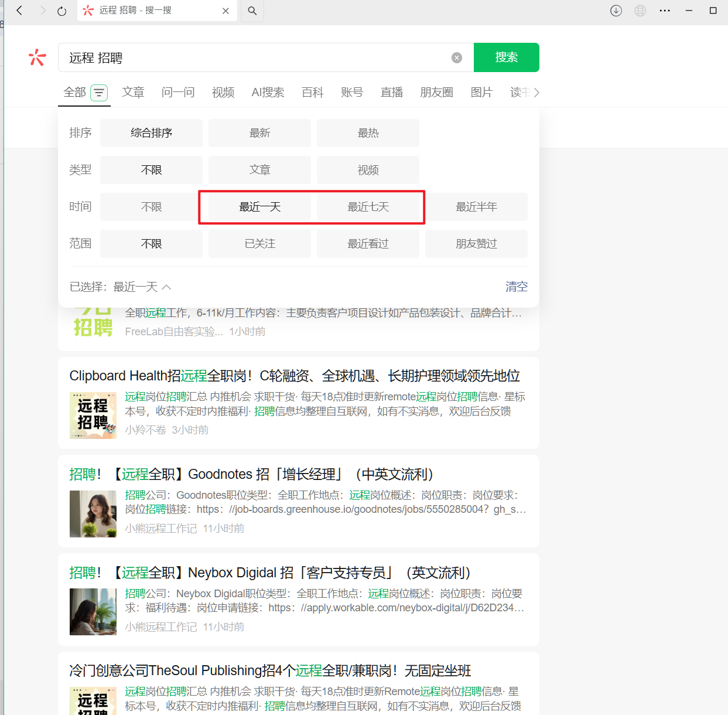This screenshot has width=728, height=715.
Task: Open the Clipboard Health招远程全职岗 article
Action: (x=295, y=376)
